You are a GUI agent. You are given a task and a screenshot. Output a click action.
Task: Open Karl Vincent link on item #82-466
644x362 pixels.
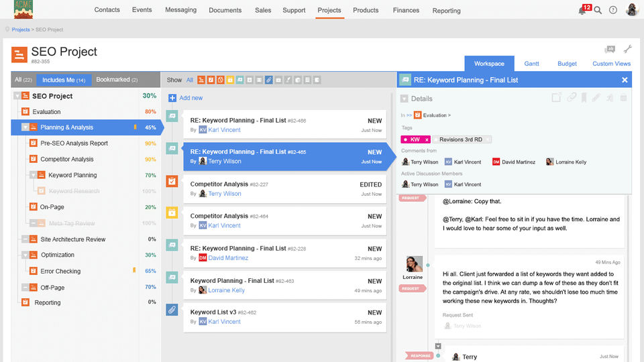224,129
